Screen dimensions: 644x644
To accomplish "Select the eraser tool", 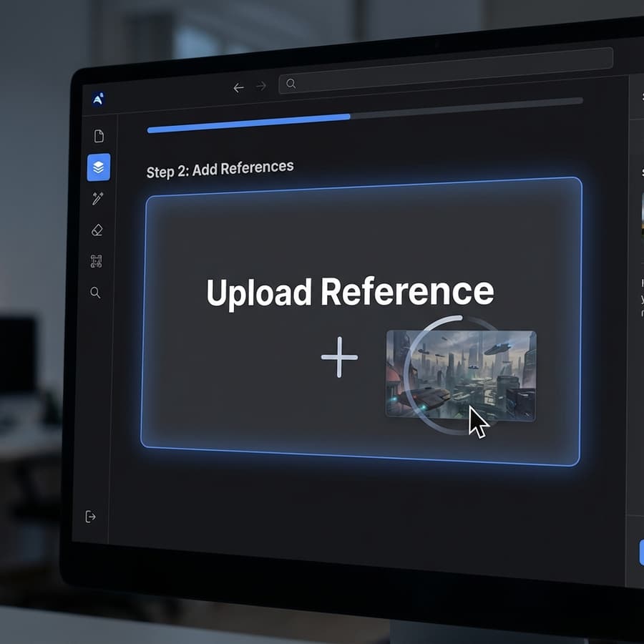I will [x=97, y=230].
